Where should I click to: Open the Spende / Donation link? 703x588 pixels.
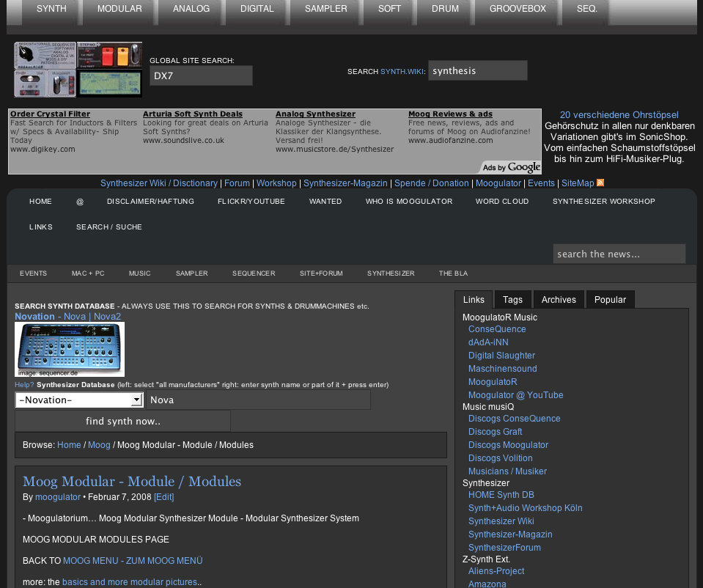pyautogui.click(x=431, y=183)
